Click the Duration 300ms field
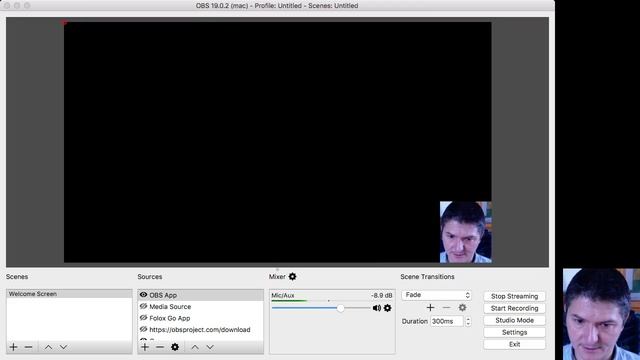640x360 pixels. 447,321
